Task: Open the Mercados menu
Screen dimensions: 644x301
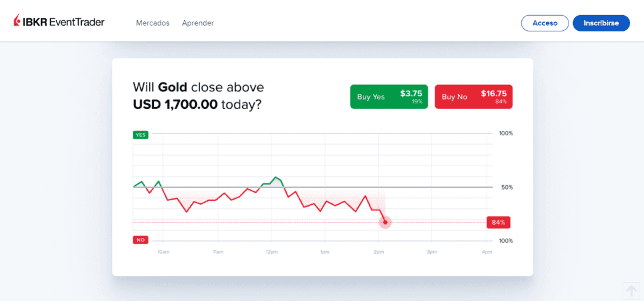Action: (153, 23)
